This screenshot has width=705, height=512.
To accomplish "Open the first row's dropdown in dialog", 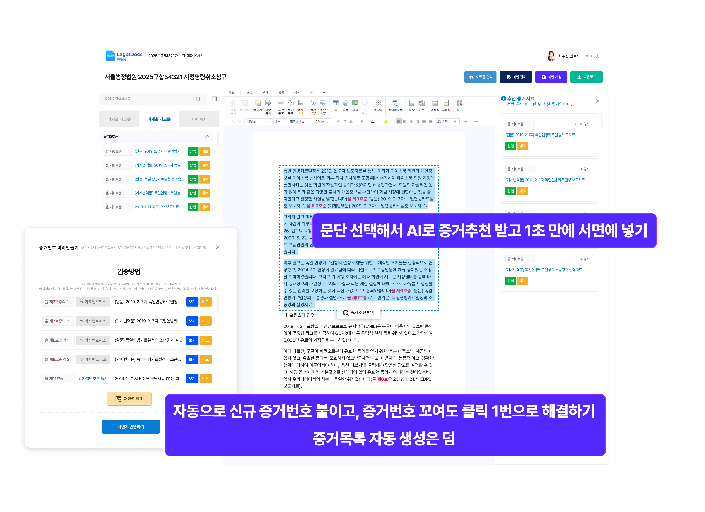I will coord(58,302).
